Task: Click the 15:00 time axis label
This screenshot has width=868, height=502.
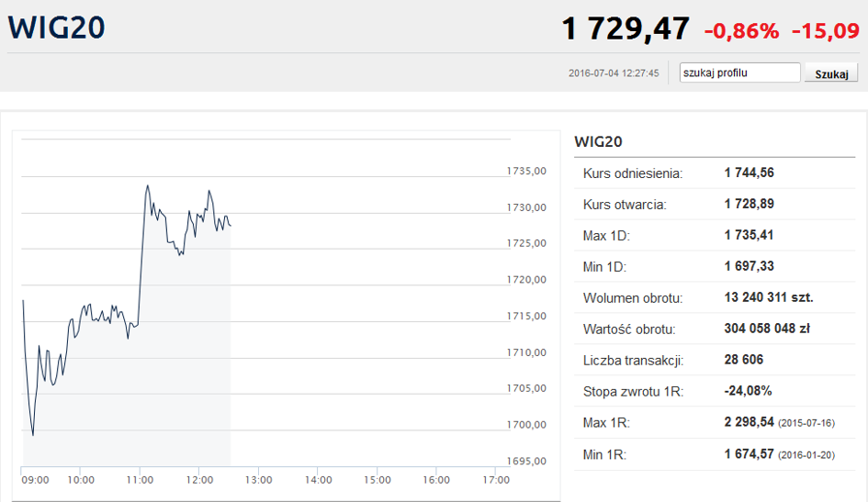Action: (377, 480)
